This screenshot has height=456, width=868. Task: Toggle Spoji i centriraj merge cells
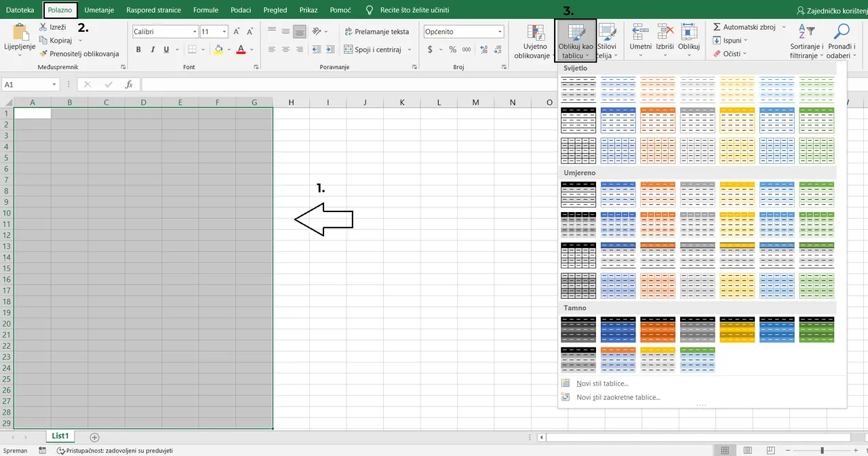coord(373,49)
